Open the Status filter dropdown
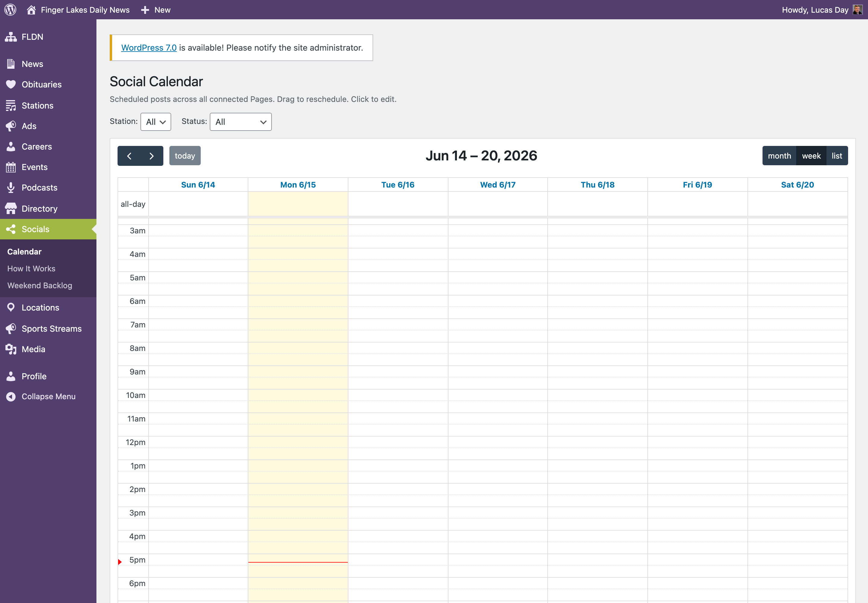The height and width of the screenshot is (603, 868). pos(241,122)
